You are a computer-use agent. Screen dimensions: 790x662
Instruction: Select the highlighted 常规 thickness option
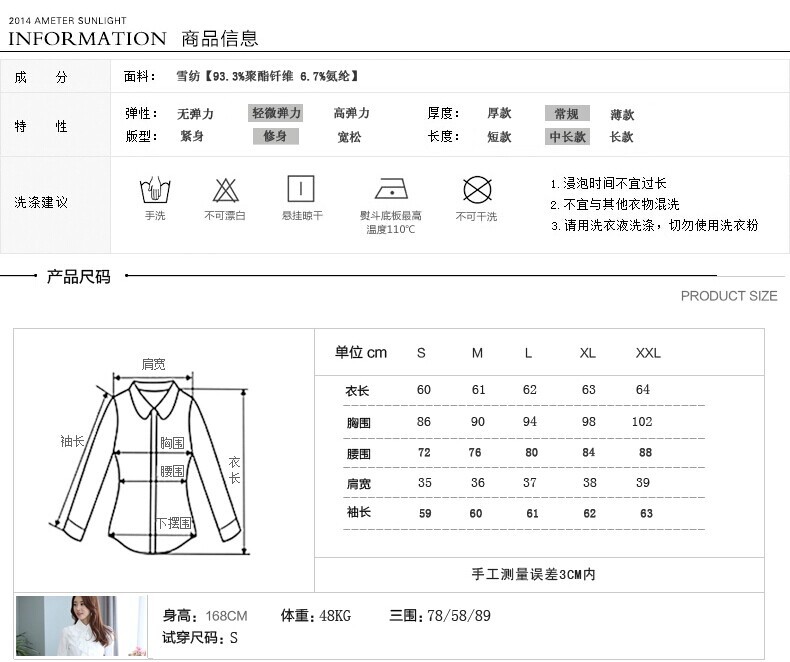pyautogui.click(x=566, y=114)
